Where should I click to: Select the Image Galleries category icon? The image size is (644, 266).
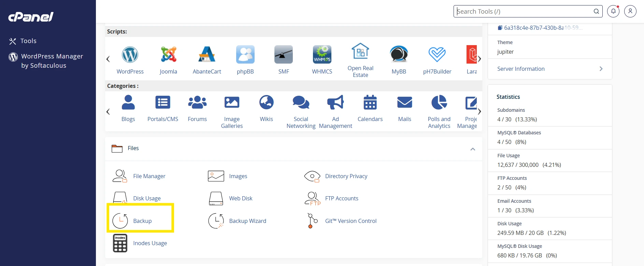[x=232, y=102]
